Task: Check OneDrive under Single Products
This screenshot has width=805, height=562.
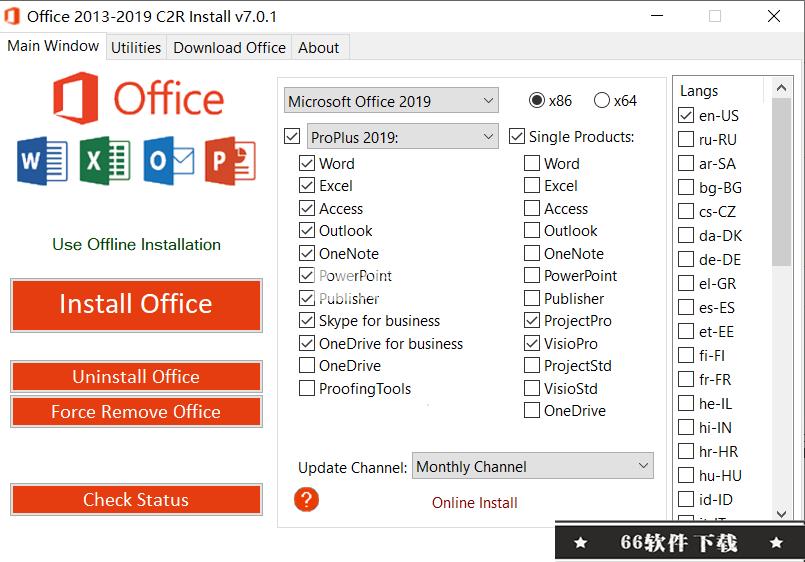Action: (x=532, y=411)
